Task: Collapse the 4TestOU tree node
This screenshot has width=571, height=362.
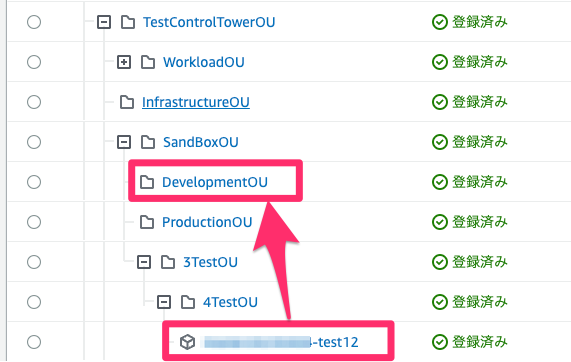Action: 164,302
